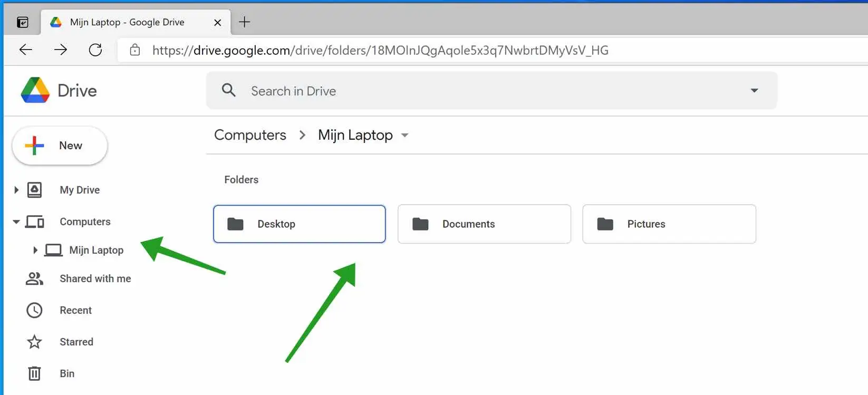Select the Pictures folder

pos(669,224)
